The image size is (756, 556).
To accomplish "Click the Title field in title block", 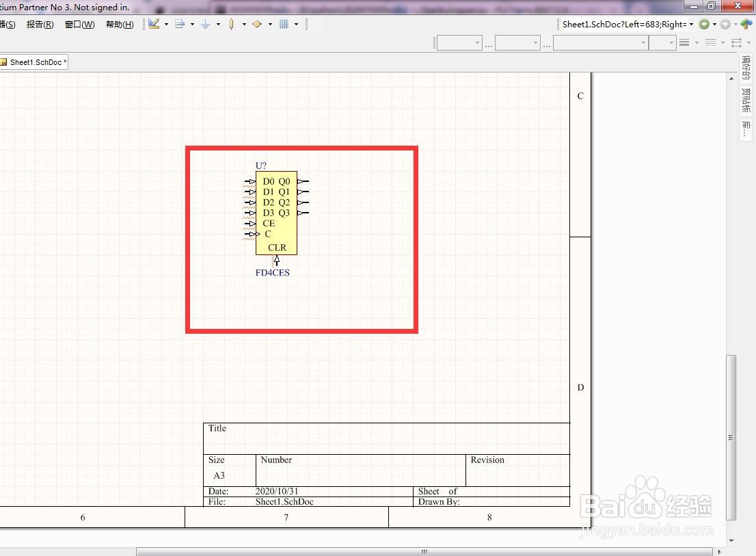I will pyautogui.click(x=217, y=428).
